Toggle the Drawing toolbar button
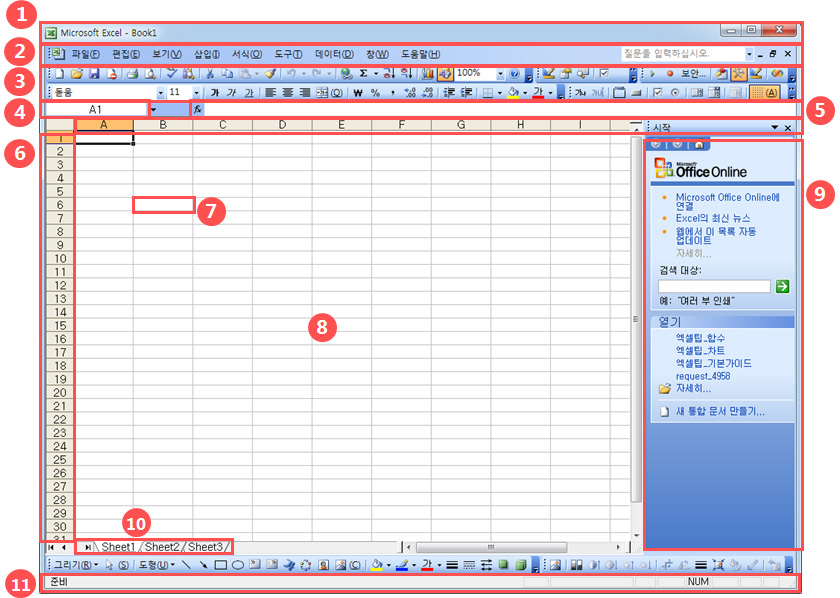The height and width of the screenshot is (598, 840). 445,74
